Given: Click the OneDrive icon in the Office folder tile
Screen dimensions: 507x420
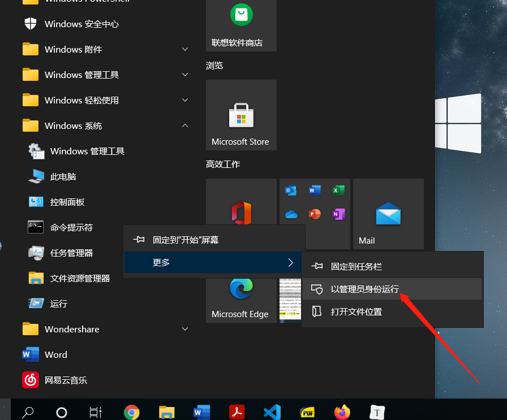Looking at the screenshot, I should 291,214.
